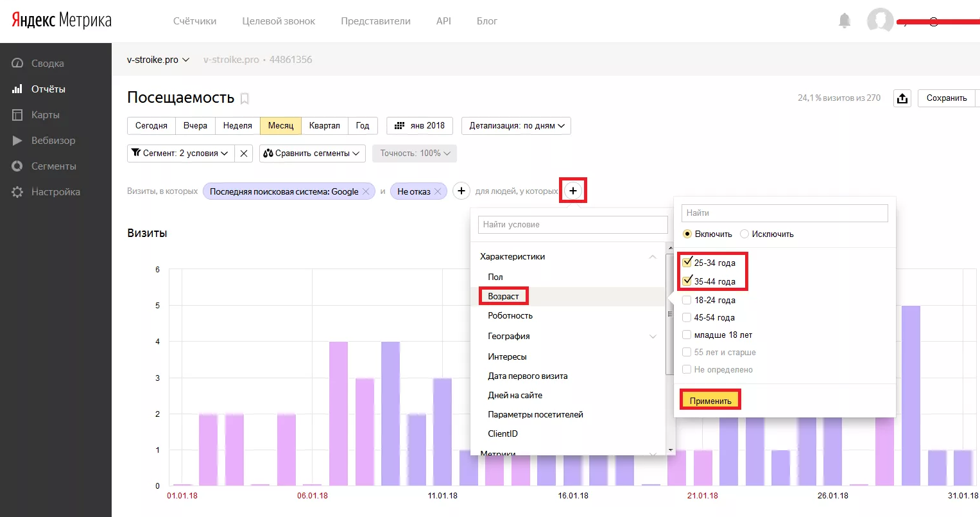Click the export upload icon button

pos(902,98)
